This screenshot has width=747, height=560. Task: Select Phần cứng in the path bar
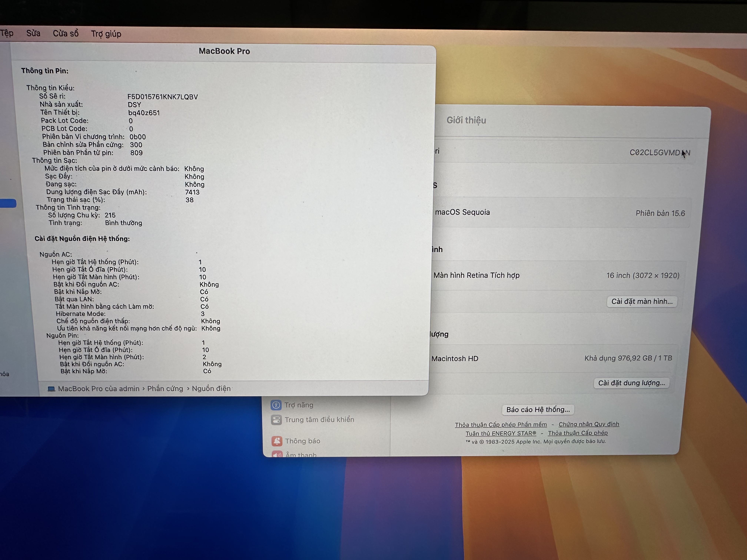pos(165,389)
